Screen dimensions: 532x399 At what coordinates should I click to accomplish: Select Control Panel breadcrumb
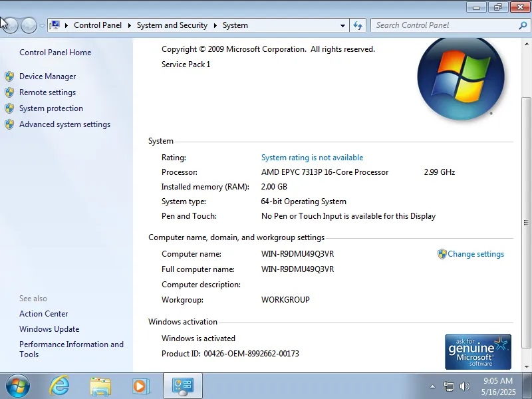tap(98, 25)
